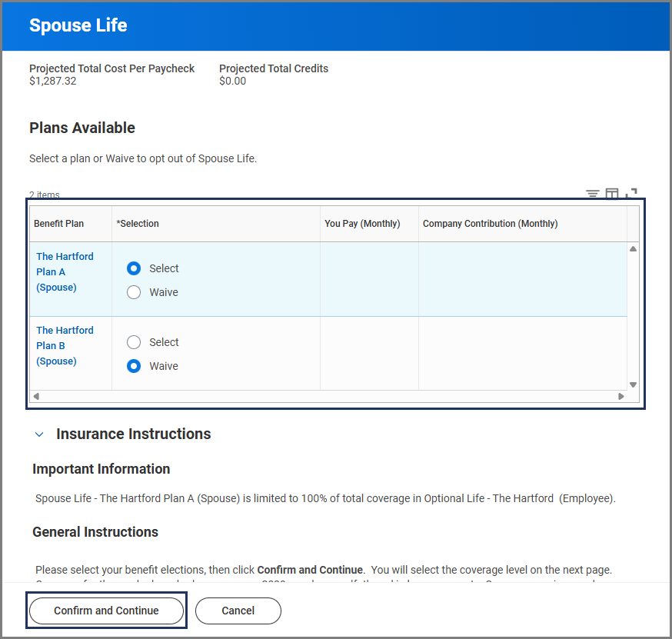Viewport: 672px width, 639px height.
Task: Open The Hartford Plan B (Spouse) link
Action: point(65,345)
